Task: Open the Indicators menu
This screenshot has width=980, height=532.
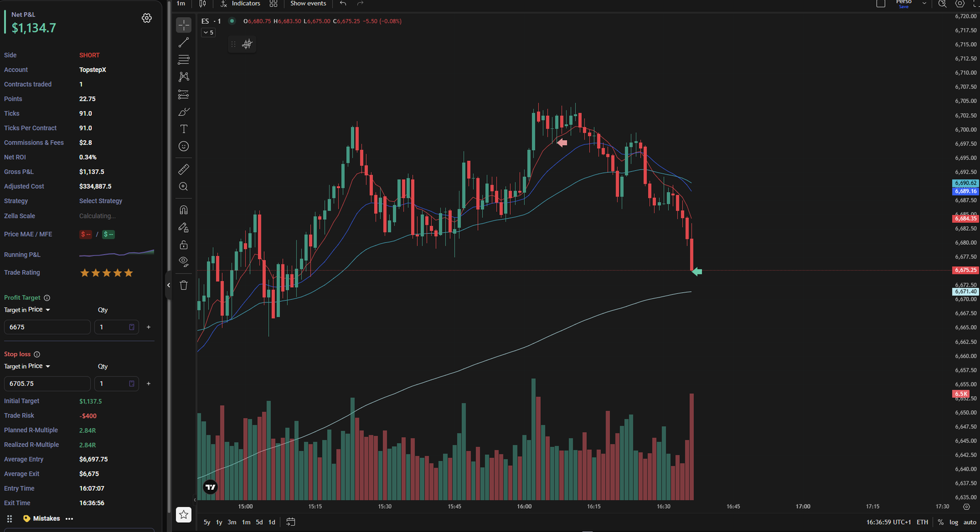Action: (x=241, y=4)
